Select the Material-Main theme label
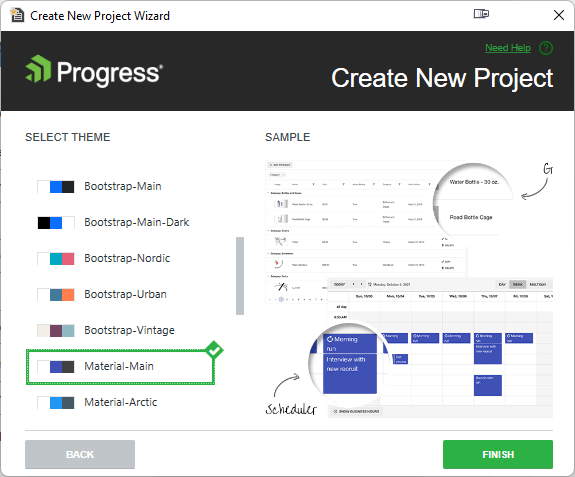 [x=119, y=366]
